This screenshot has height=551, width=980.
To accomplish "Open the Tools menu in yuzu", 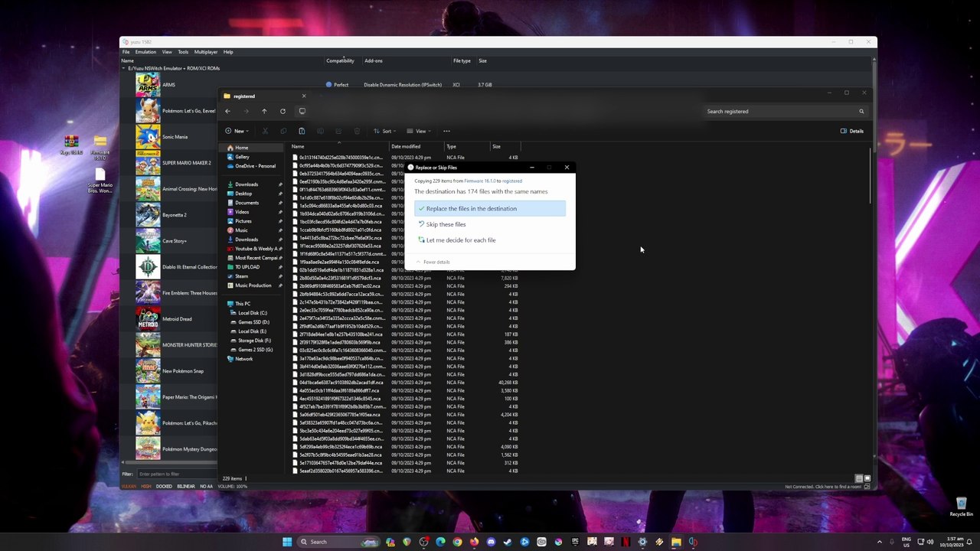I will pyautogui.click(x=183, y=52).
